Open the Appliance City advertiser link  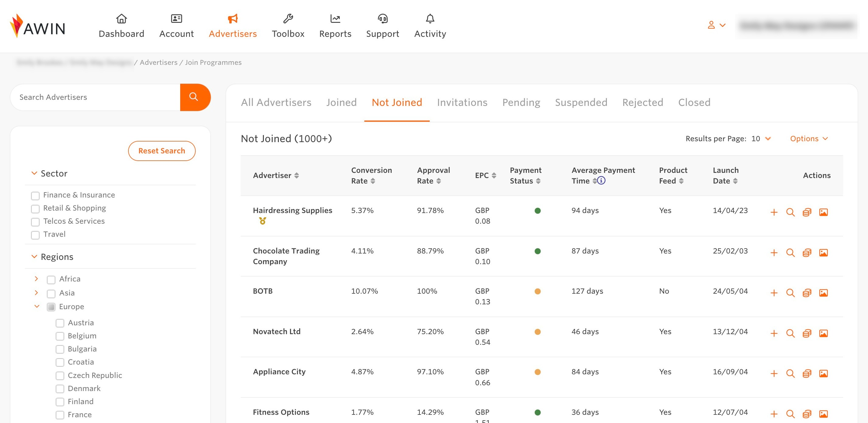279,372
